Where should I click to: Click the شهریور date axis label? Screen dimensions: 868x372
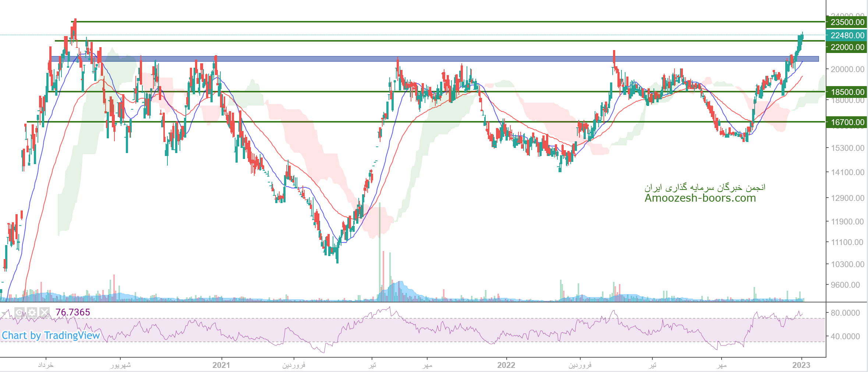pyautogui.click(x=120, y=365)
